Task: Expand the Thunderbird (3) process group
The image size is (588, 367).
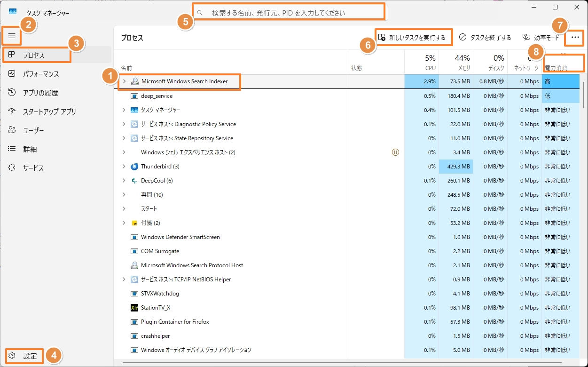Action: click(124, 167)
